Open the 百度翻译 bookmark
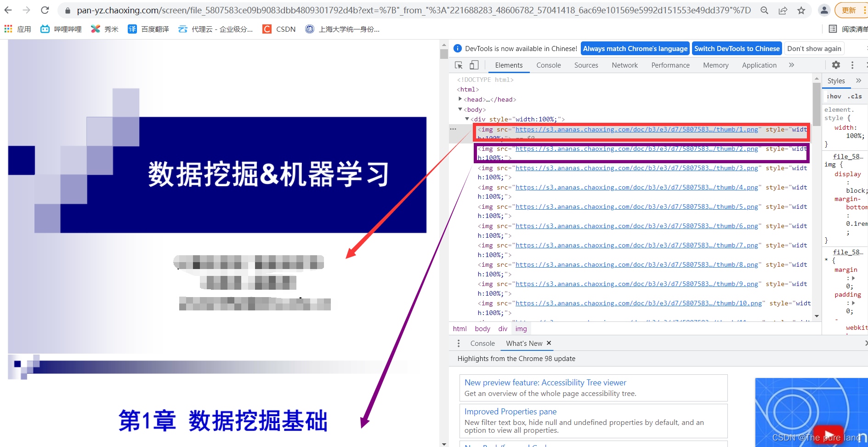 (148, 29)
